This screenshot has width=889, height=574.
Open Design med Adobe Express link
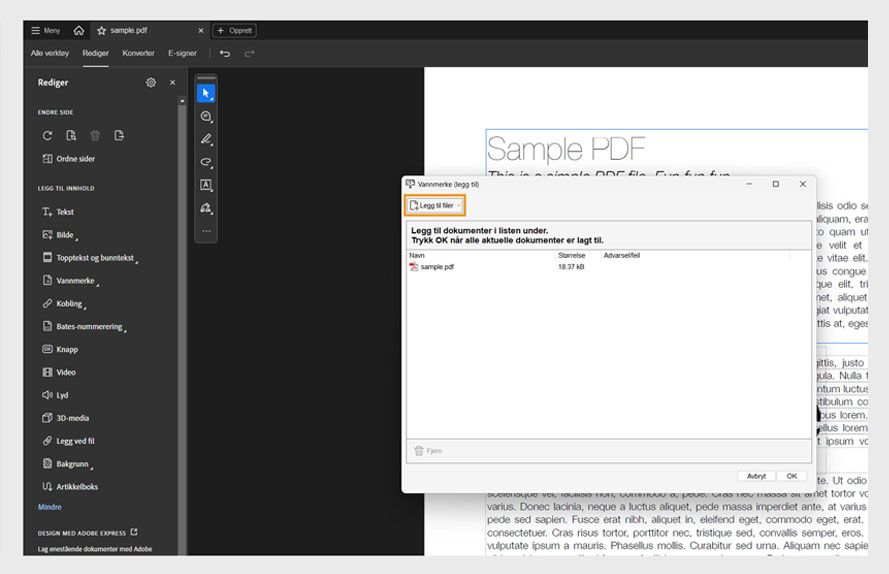click(87, 533)
